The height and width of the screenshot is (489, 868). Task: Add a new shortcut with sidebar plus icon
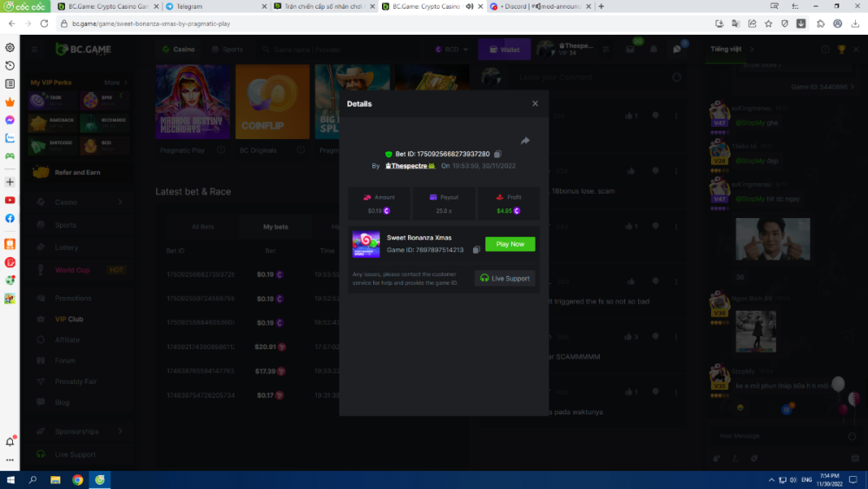pos(10,182)
